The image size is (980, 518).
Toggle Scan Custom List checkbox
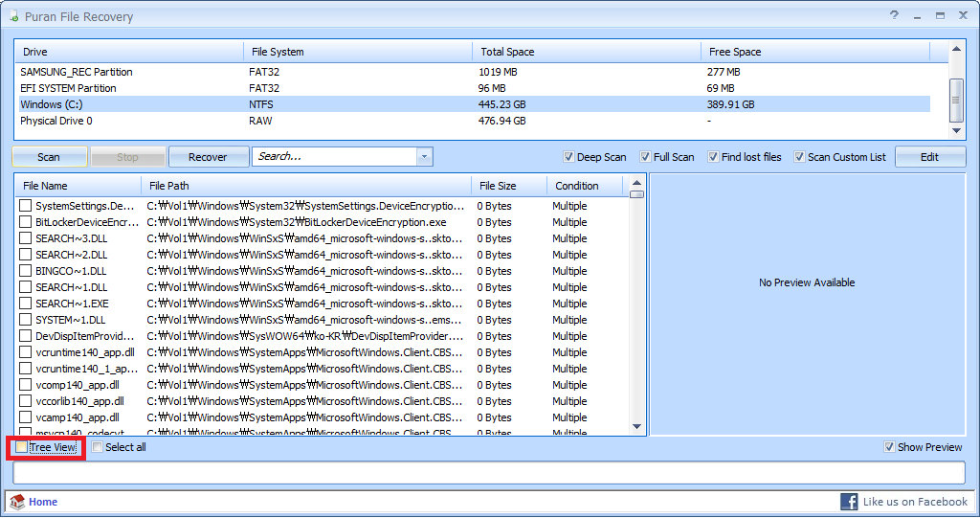[x=799, y=157]
